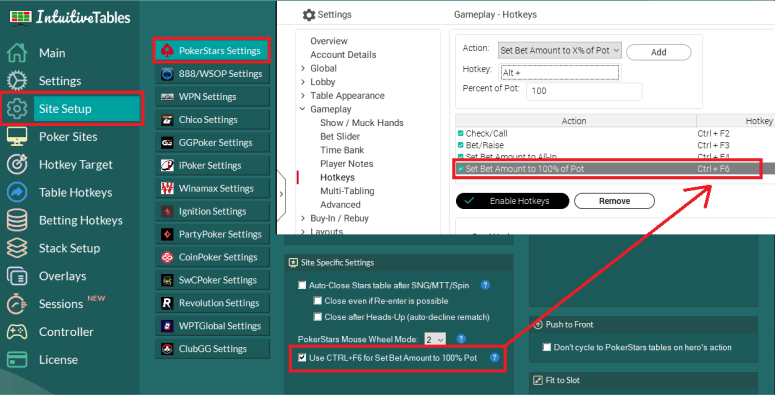Click help icon beside Auto-Close Stars table
The height and width of the screenshot is (395, 775).
[x=485, y=285]
